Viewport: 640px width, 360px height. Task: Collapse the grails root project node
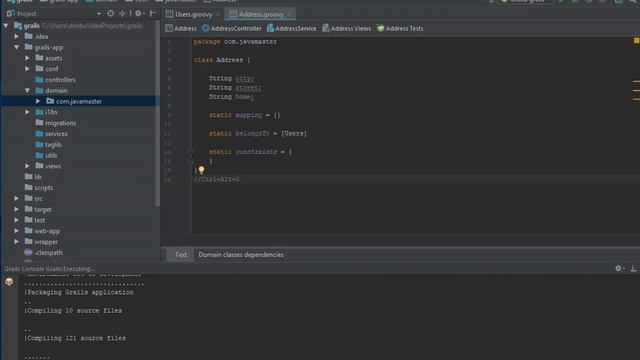[6, 26]
